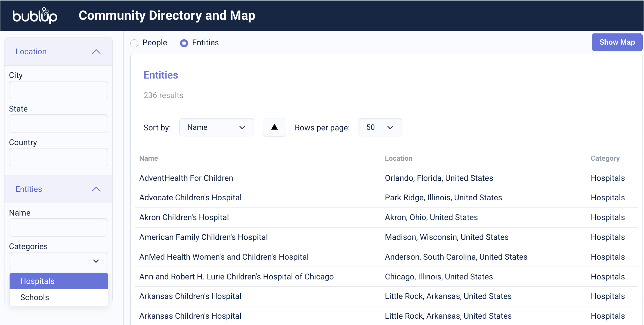Click the Entities results heading
The height and width of the screenshot is (325, 644).
tap(161, 75)
